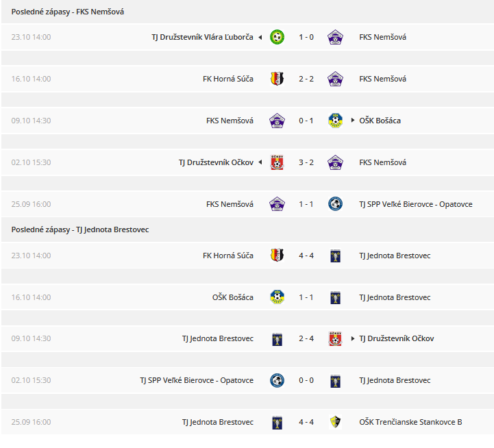Click FKS Nemšová crest in 0-1 Bošáca match

(x=277, y=121)
